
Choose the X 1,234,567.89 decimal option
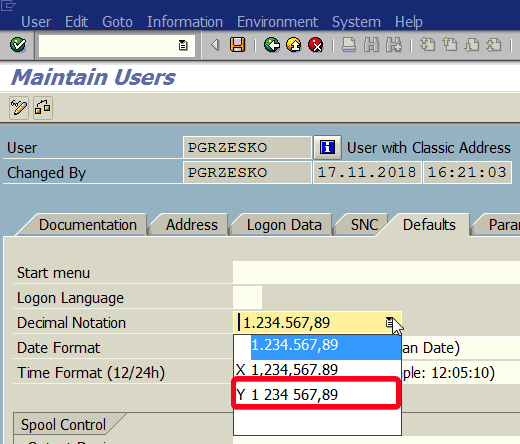(x=317, y=370)
